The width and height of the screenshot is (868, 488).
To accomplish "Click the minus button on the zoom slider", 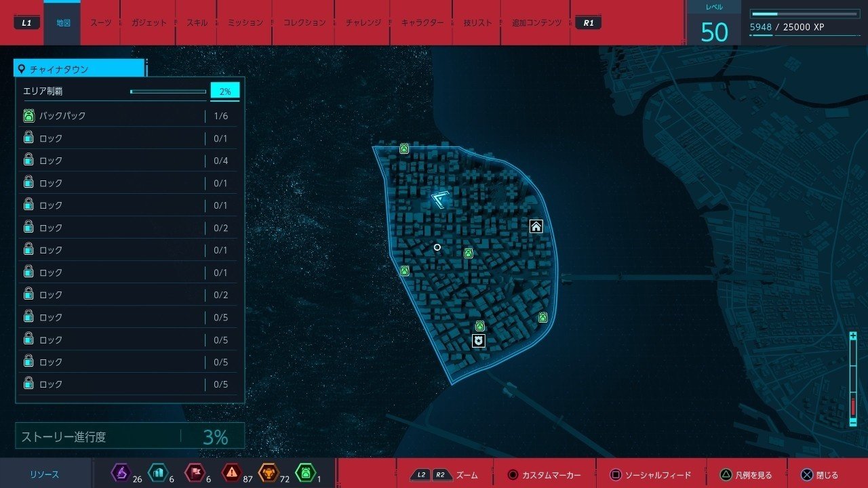I will coord(852,422).
